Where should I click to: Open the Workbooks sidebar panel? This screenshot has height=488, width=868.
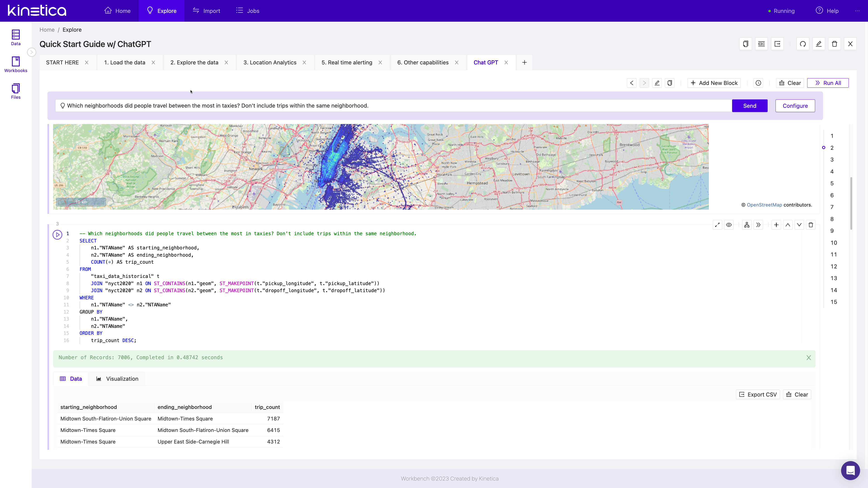[x=16, y=64]
